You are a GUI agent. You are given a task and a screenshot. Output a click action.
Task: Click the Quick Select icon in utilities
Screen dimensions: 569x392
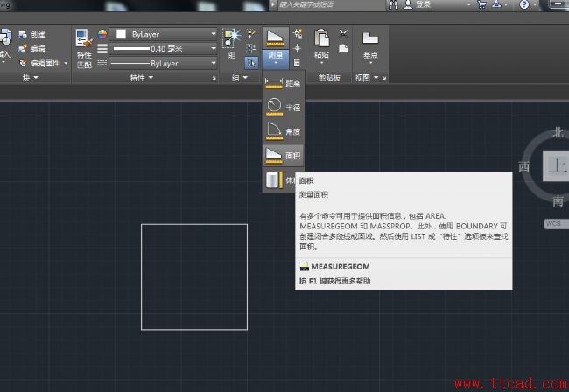(298, 34)
